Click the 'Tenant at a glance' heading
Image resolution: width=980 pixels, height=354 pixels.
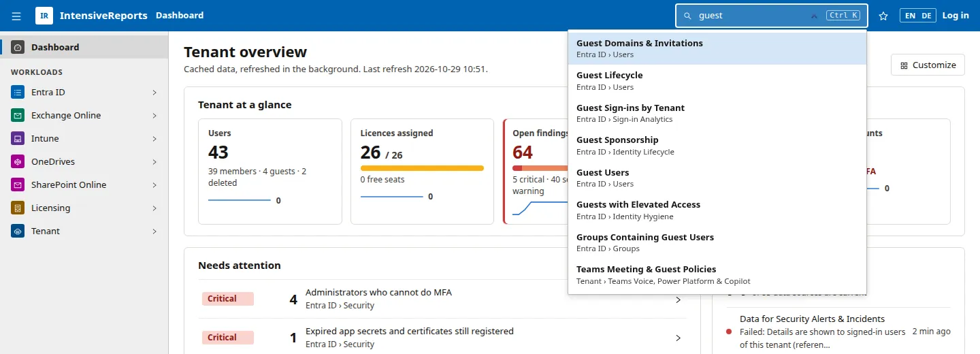pos(245,105)
